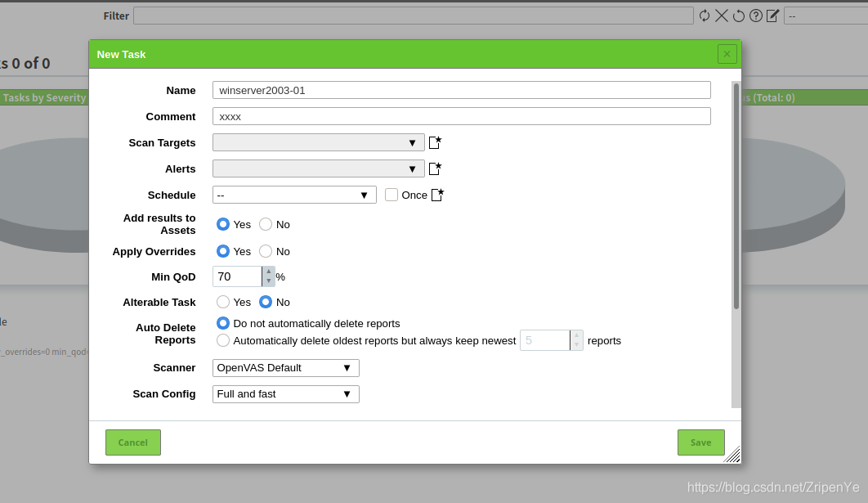This screenshot has height=503, width=868.
Task: Select Yes for Apply Overrides
Action: [223, 252]
